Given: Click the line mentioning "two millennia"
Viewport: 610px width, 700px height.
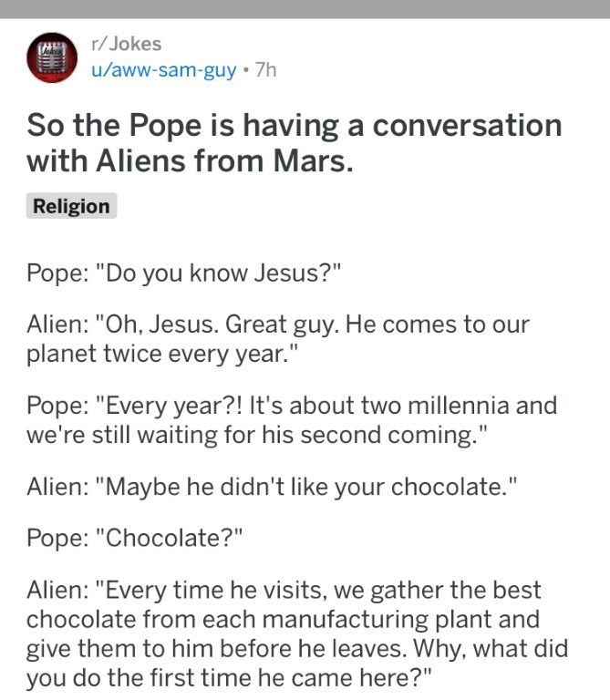Looking at the screenshot, I should pos(292,406).
